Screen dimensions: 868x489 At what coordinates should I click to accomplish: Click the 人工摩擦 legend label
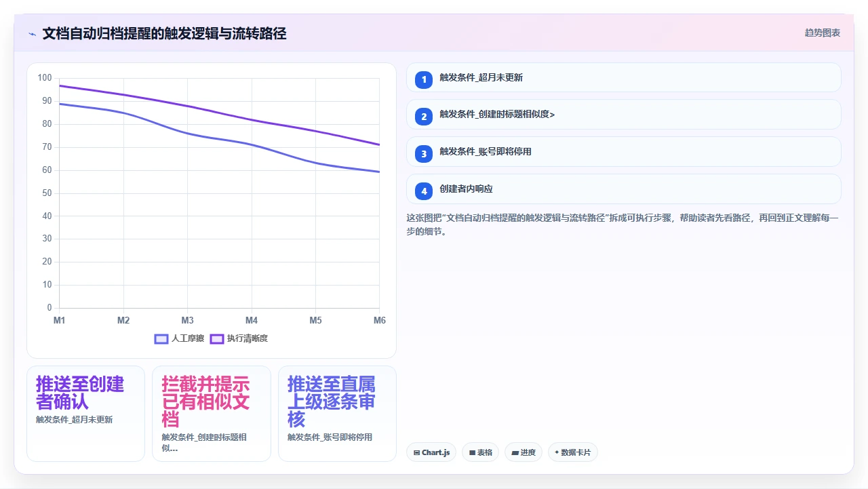click(188, 338)
